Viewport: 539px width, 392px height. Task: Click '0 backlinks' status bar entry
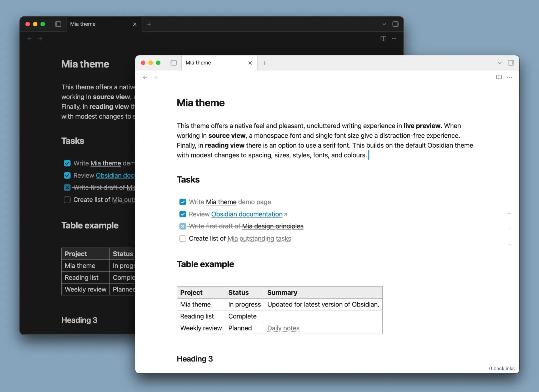pos(502,368)
